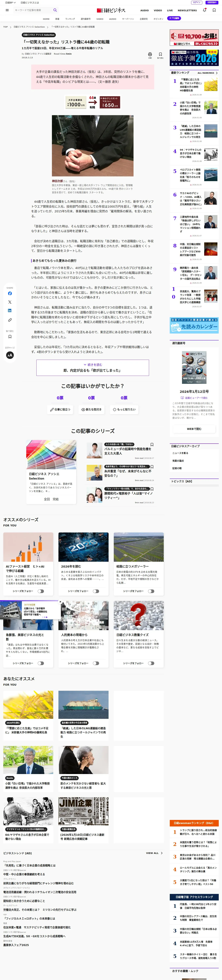Bookmark the 勝間和代×増原裕子 series article

[x=152, y=489]
